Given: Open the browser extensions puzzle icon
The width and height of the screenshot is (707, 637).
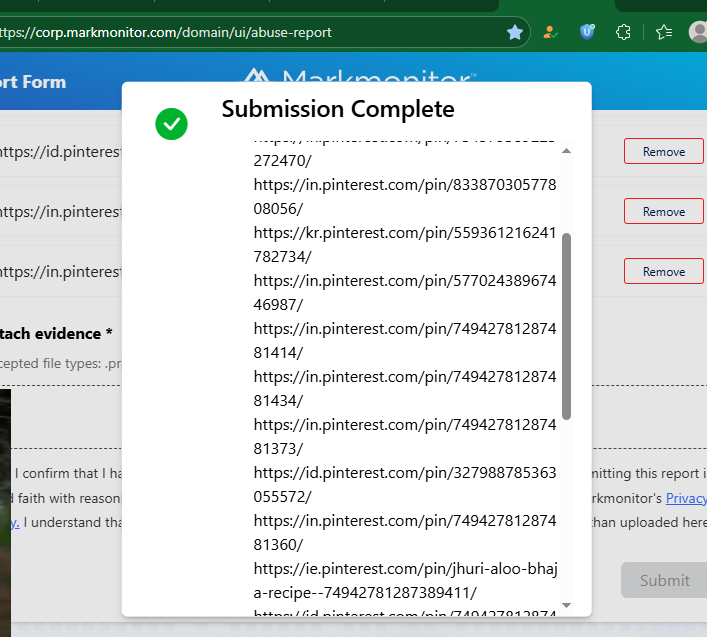Looking at the screenshot, I should (623, 32).
